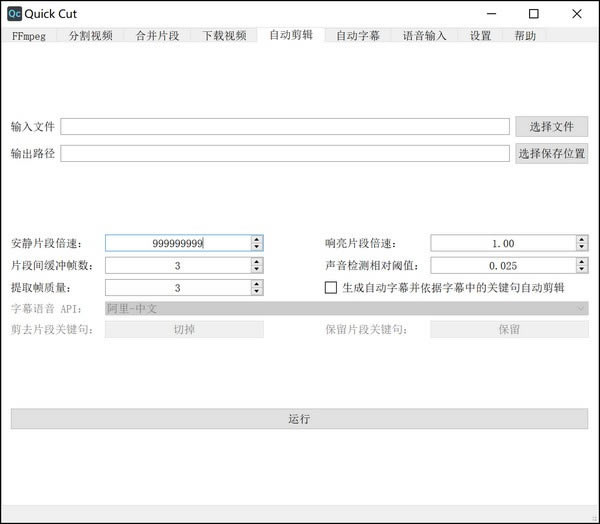
Task: Switch to the FFmpeg tab
Action: tap(30, 35)
